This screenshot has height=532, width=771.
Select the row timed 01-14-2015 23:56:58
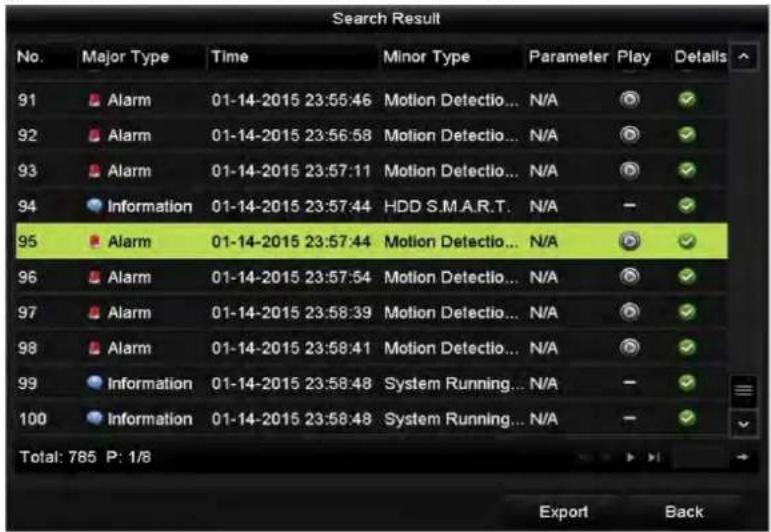(x=372, y=135)
